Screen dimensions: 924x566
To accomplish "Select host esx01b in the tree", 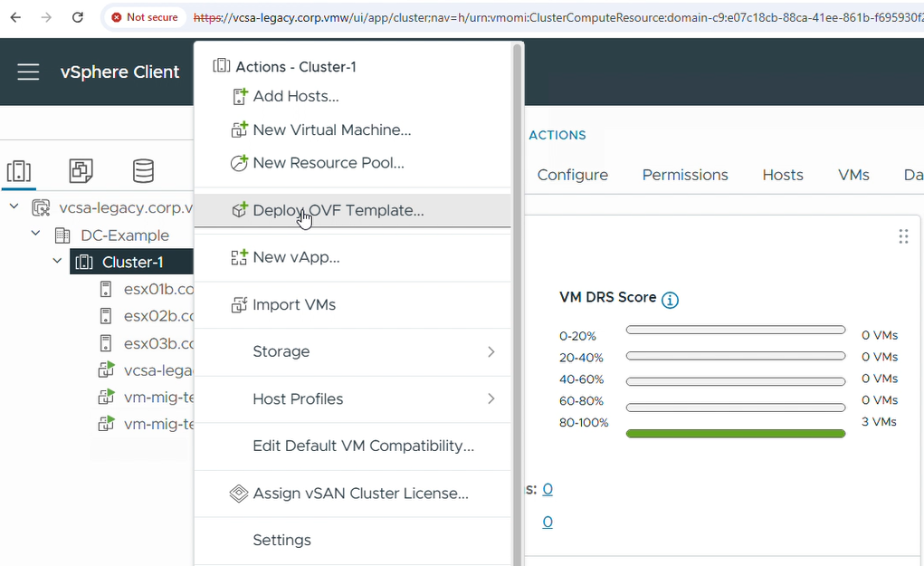I will 158,289.
